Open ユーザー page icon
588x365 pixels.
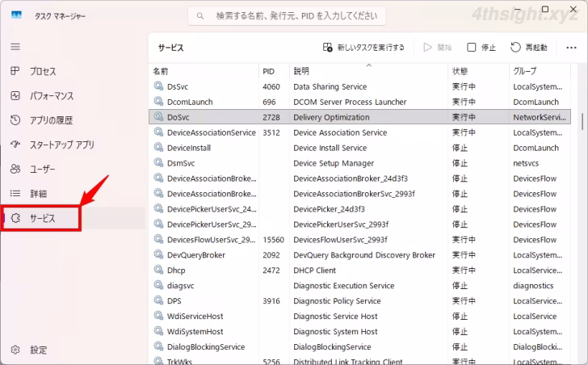(15, 169)
